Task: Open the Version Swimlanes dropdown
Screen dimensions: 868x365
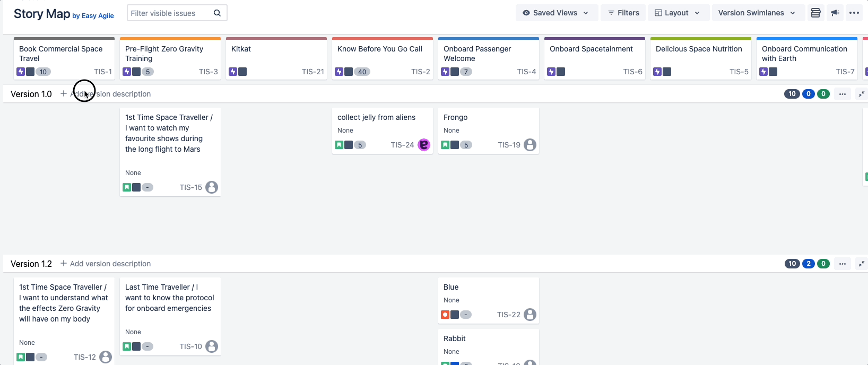Action: (757, 13)
